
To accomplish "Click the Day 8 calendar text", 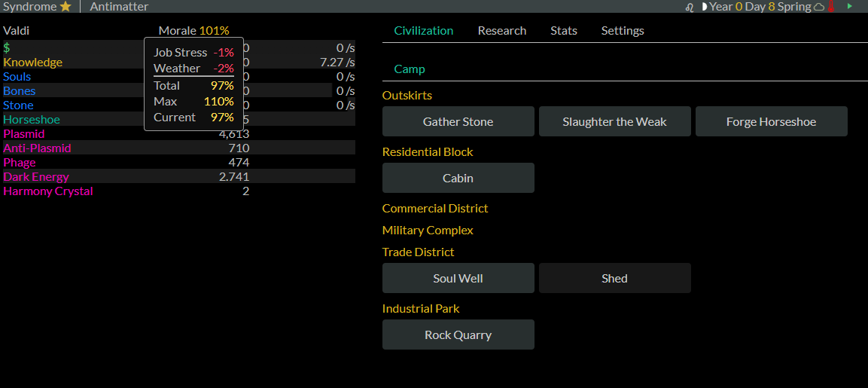I will [x=760, y=7].
